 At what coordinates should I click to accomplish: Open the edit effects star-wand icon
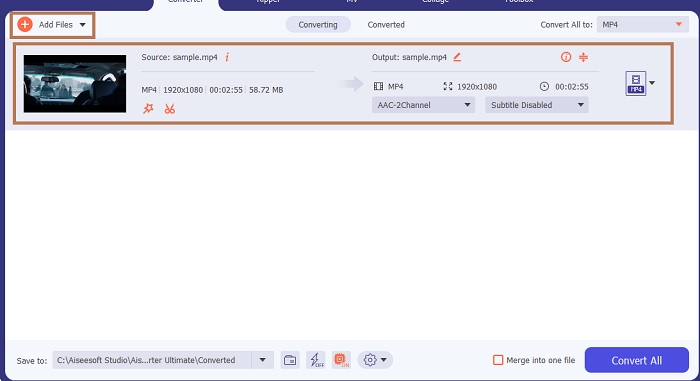click(148, 109)
